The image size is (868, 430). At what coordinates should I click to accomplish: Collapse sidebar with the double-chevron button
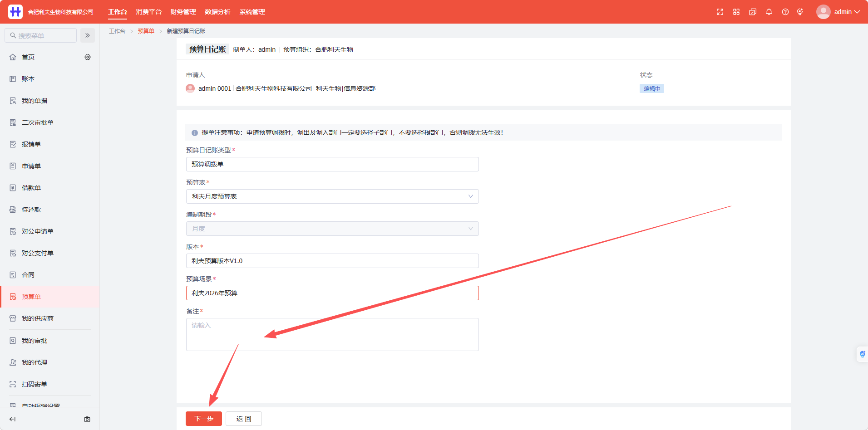pyautogui.click(x=88, y=35)
